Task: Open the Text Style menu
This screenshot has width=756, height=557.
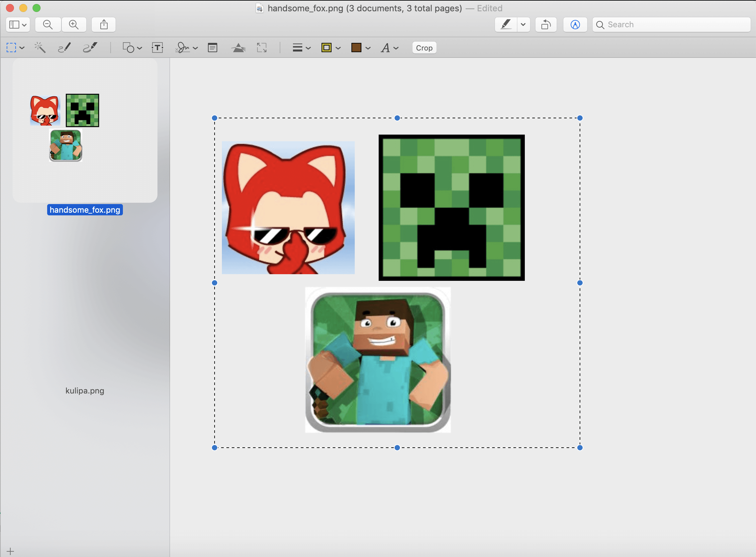Action: click(x=385, y=48)
